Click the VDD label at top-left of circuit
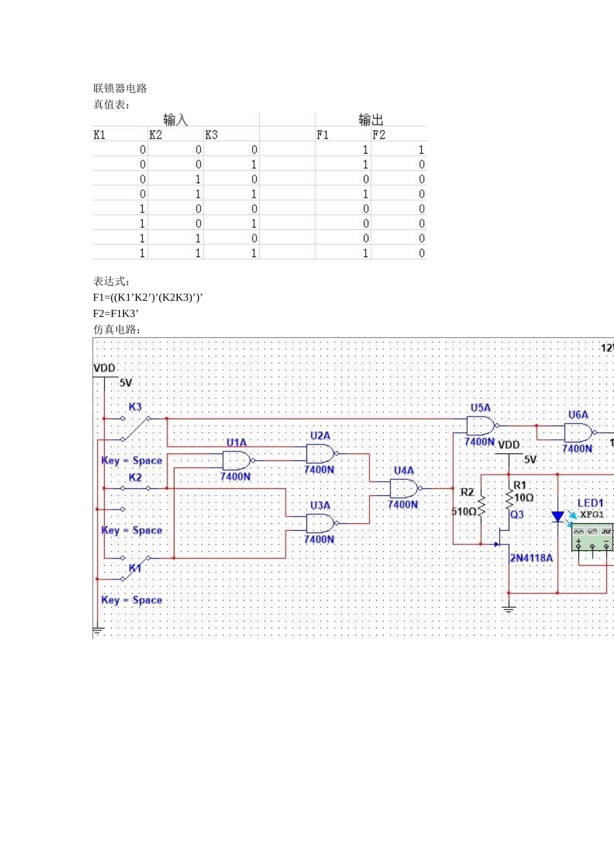The width and height of the screenshot is (614, 868). 105,368
